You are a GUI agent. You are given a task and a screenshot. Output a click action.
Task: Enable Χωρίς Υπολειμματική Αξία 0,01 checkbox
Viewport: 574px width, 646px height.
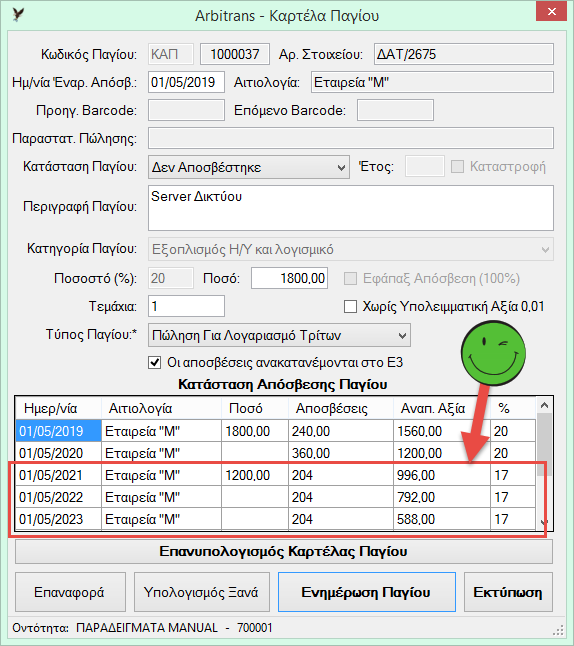350,307
